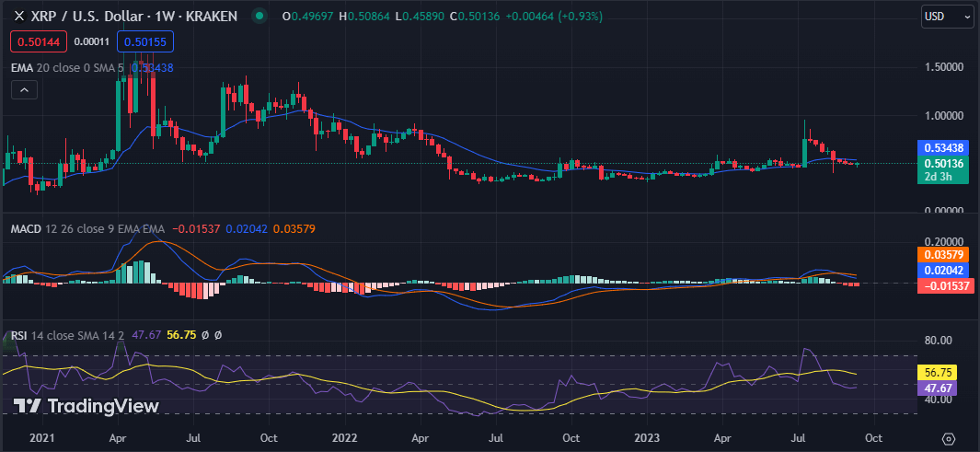The height and width of the screenshot is (452, 980).
Task: Click the XRP symbol logo icon
Action: (x=17, y=16)
